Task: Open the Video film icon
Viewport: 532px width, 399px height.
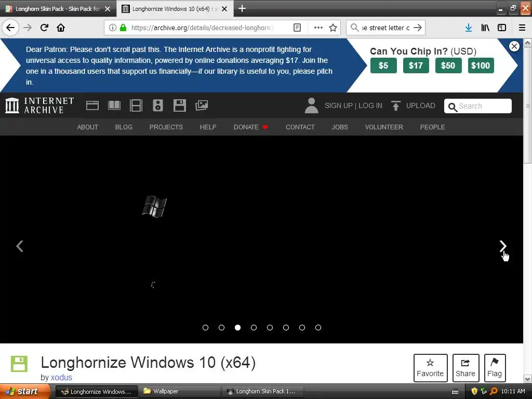Action: tap(136, 105)
